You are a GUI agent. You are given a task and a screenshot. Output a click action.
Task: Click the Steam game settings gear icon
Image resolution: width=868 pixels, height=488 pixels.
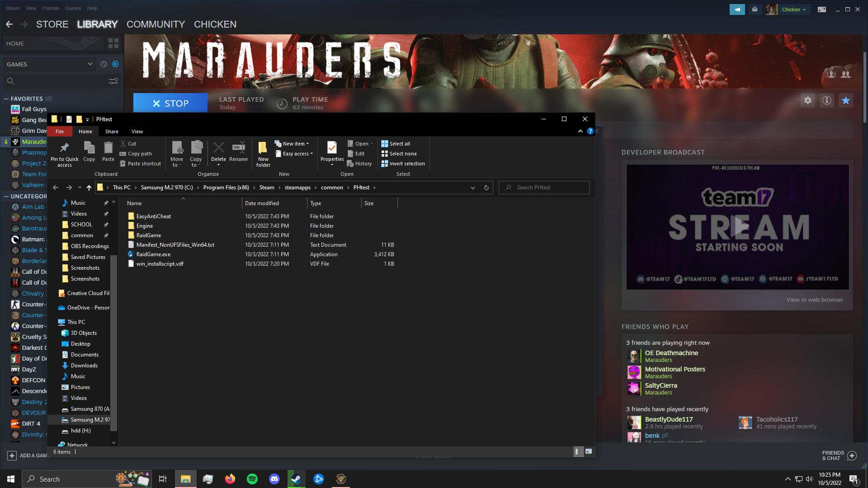point(807,100)
